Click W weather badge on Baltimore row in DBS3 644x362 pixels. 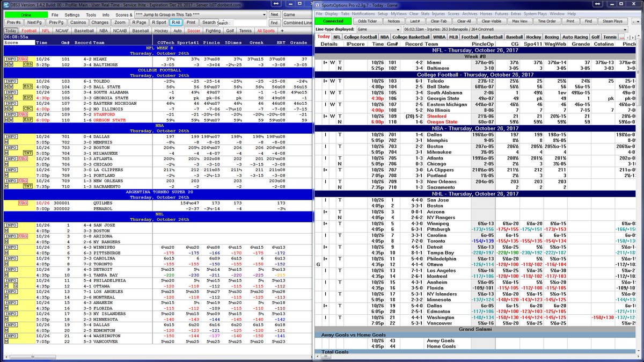pyautogui.click(x=11, y=64)
